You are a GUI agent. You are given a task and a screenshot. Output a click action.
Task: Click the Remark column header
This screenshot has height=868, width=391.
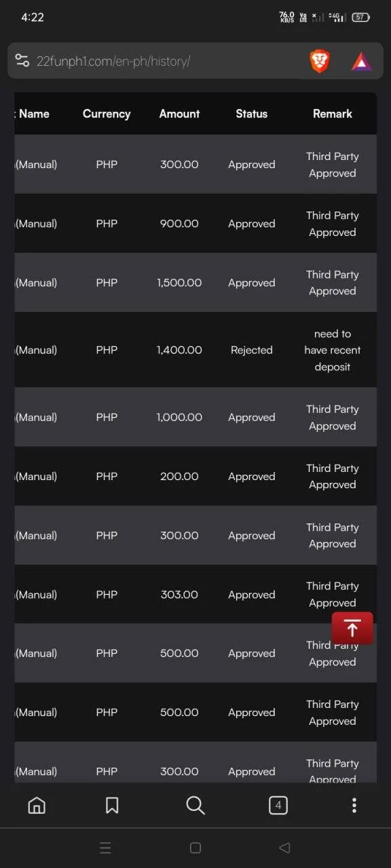(333, 114)
